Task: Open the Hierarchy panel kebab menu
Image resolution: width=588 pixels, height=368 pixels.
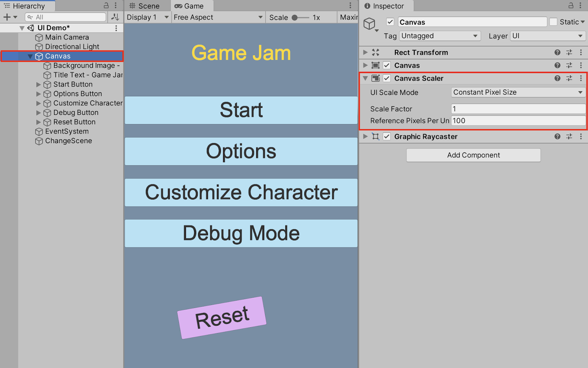Action: (116, 6)
